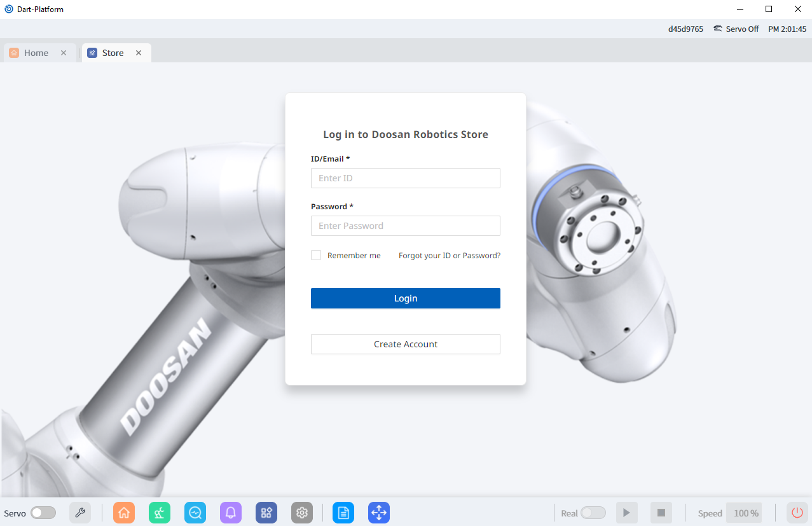
Task: Click the Password input field
Action: click(406, 226)
